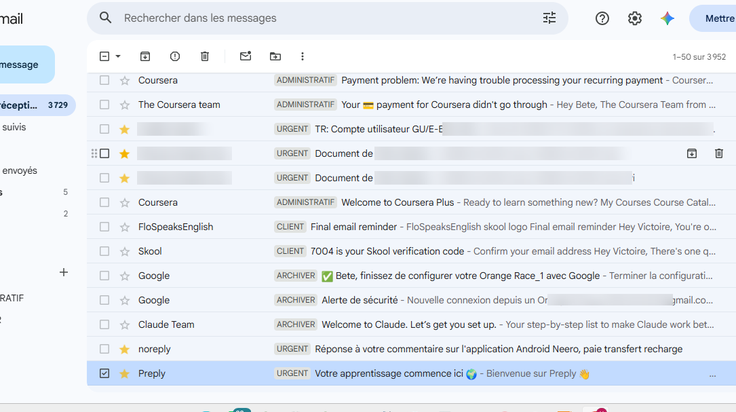Open the help question mark icon
Viewport: 736px width, 412px height.
602,18
